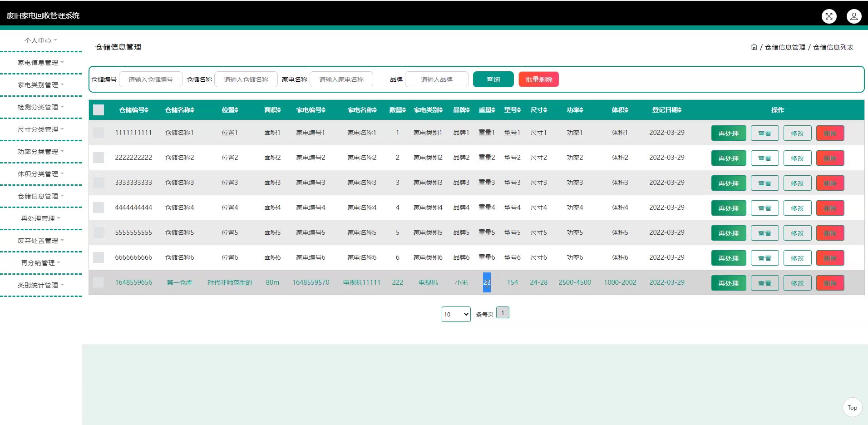Check the row for 仓储名称1
Viewport: 868px width, 425px height.
pos(99,133)
